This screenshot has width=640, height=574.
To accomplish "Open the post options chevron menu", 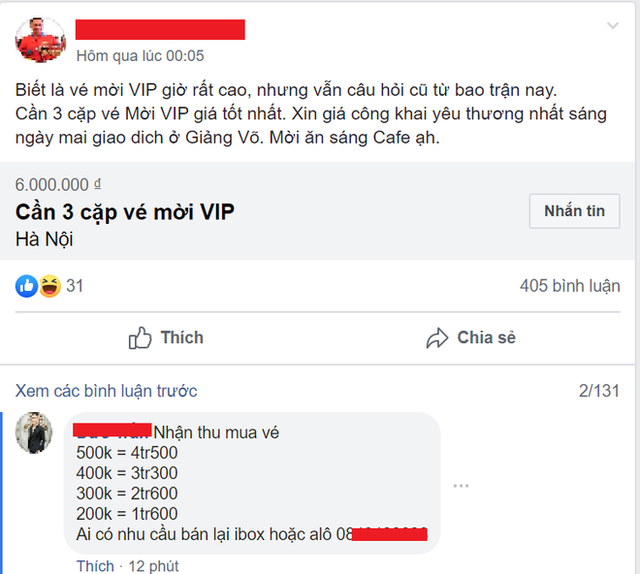I will [x=613, y=26].
